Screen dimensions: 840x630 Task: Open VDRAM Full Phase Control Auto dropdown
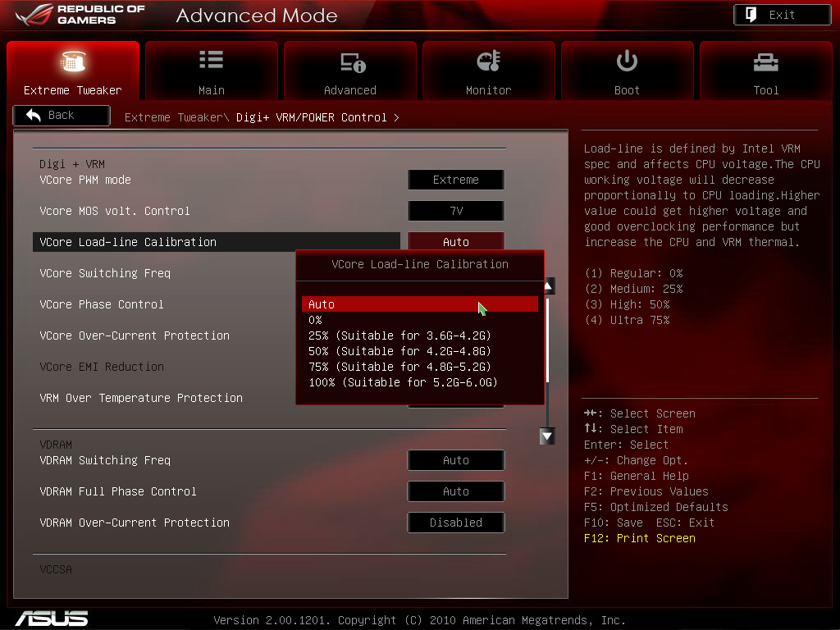pos(456,491)
